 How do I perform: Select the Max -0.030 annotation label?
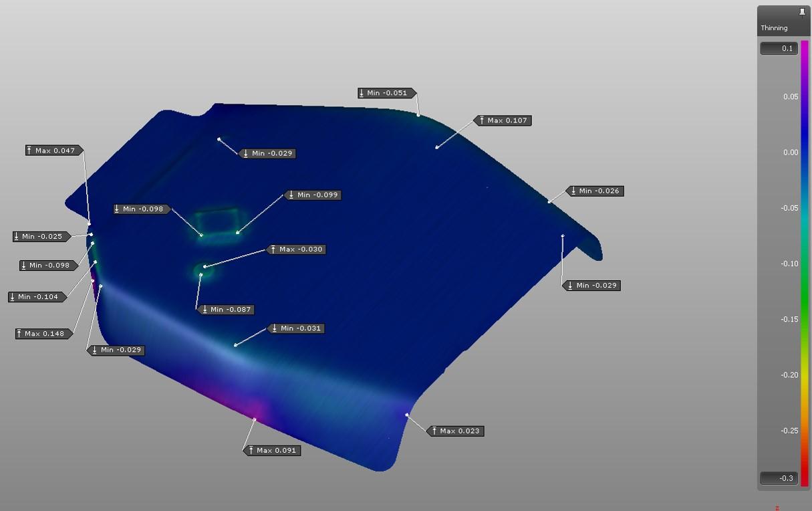(297, 249)
